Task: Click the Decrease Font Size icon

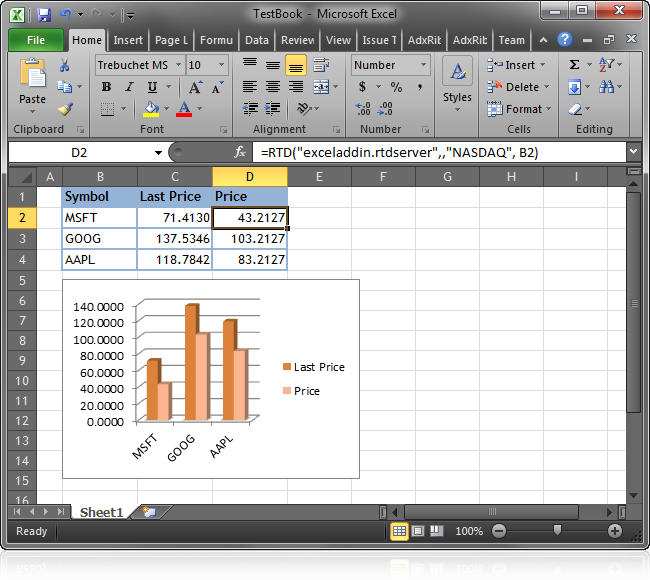Action: (218, 87)
